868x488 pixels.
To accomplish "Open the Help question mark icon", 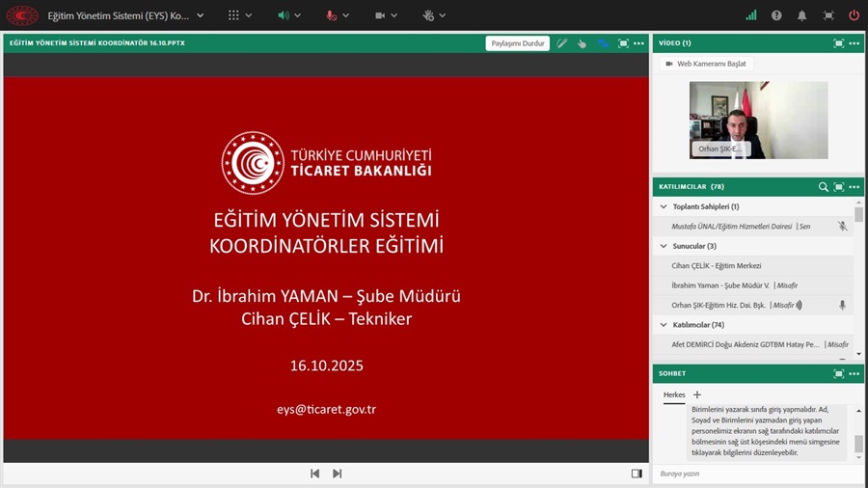I will (x=777, y=15).
